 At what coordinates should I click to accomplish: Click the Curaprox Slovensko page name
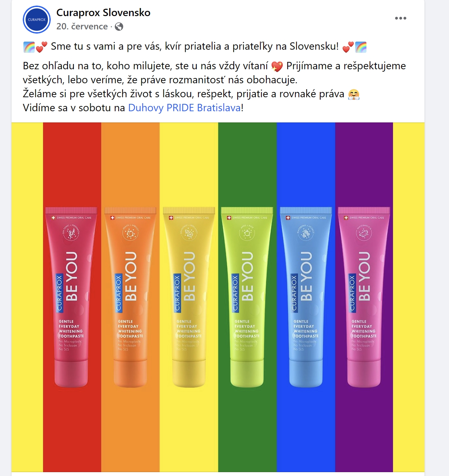point(103,13)
